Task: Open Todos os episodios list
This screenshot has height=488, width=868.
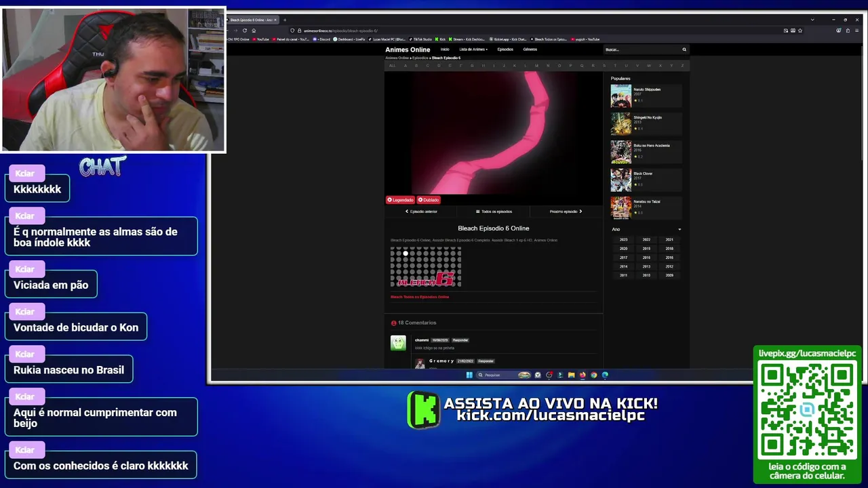Action: tap(494, 211)
